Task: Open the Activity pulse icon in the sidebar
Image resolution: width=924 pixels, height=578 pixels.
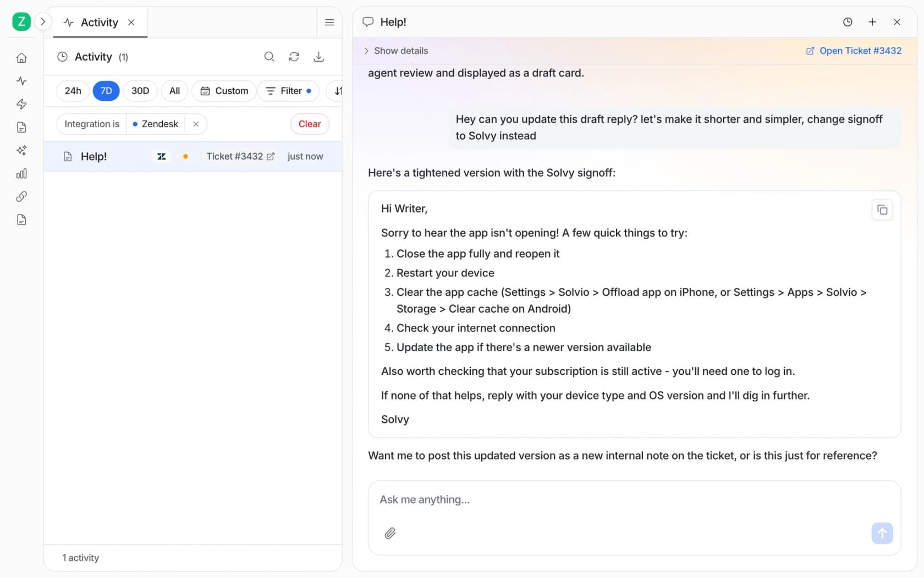Action: [x=21, y=81]
